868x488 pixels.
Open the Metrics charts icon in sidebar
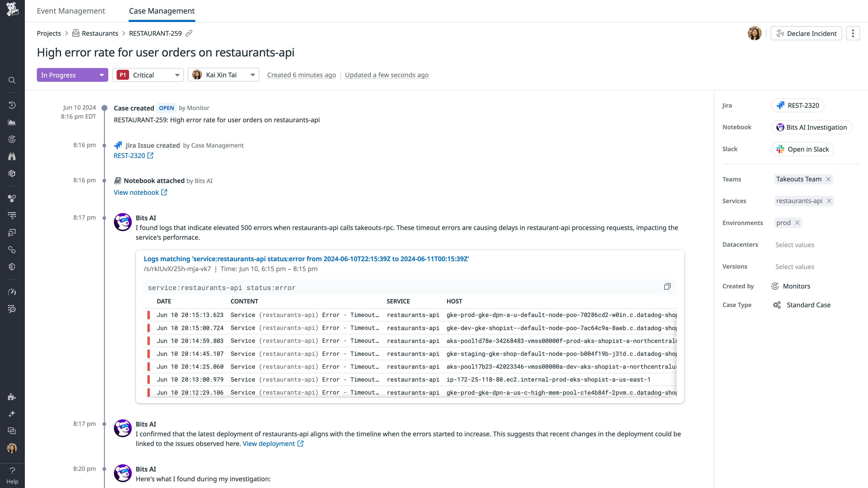(12, 122)
